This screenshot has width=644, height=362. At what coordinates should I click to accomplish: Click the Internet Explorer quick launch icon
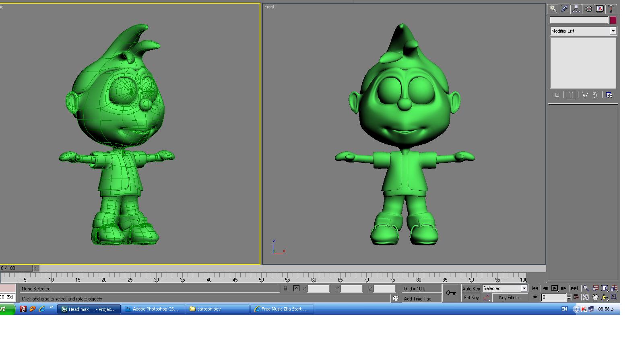(42, 309)
